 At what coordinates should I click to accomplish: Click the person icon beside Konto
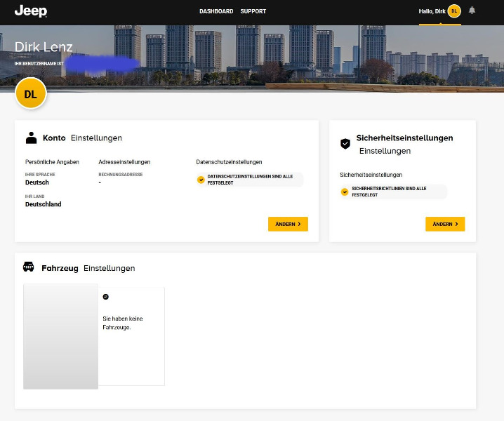pyautogui.click(x=31, y=138)
